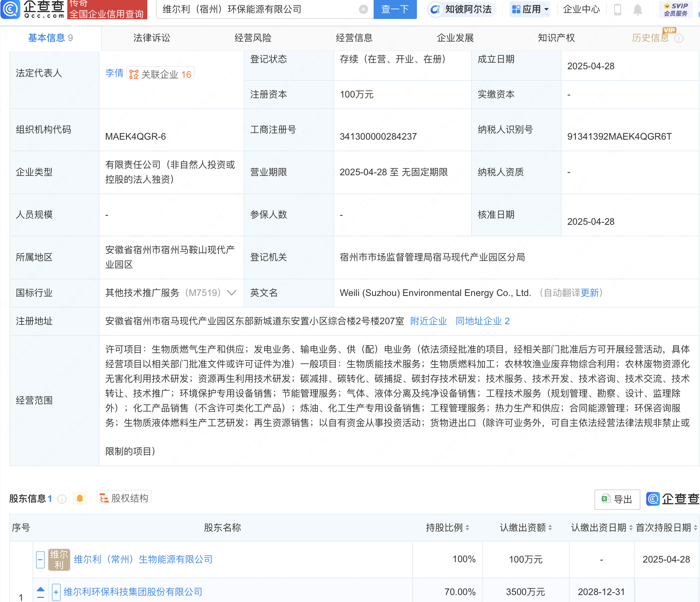Click the Qcc logo icon
The height and width of the screenshot is (602, 700).
[x=10, y=9]
